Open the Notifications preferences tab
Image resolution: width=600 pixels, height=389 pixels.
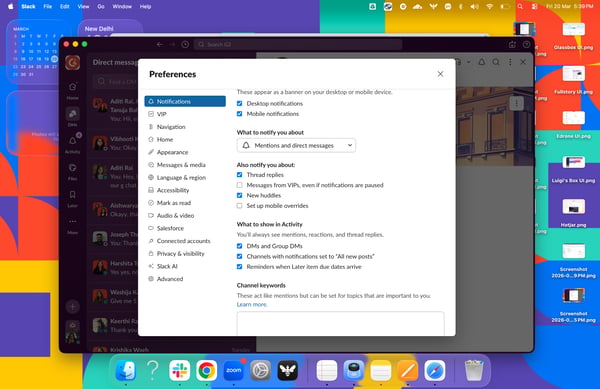(185, 101)
